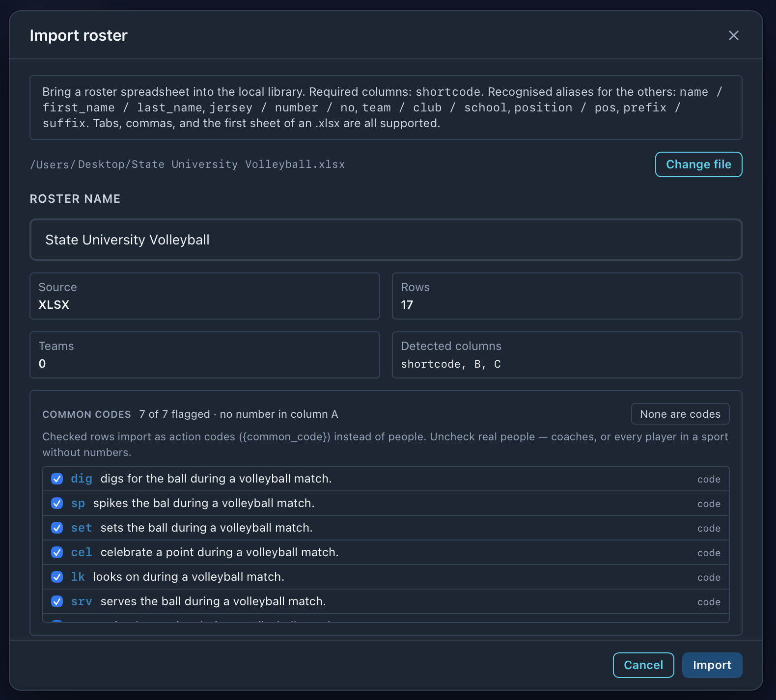Click the Change file button

pyautogui.click(x=698, y=164)
